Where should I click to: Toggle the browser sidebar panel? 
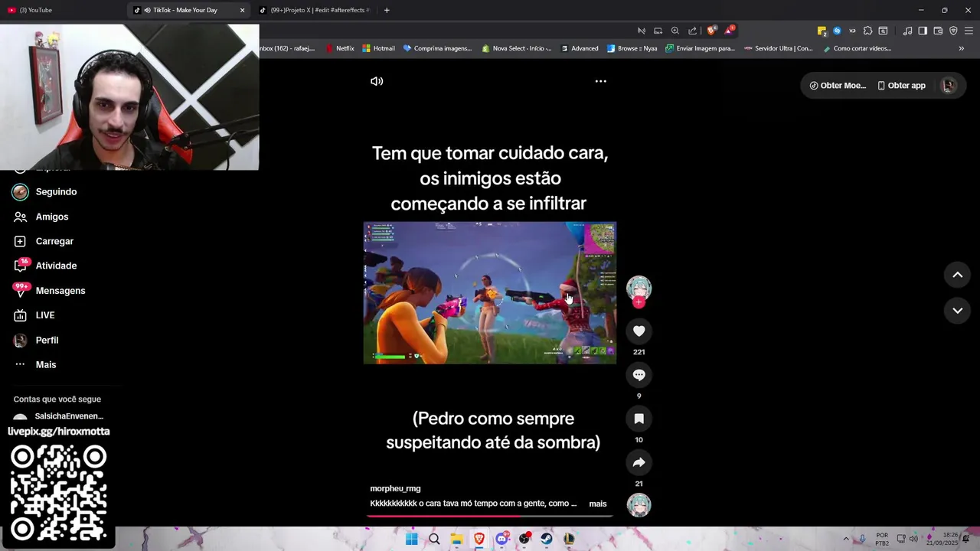(923, 31)
